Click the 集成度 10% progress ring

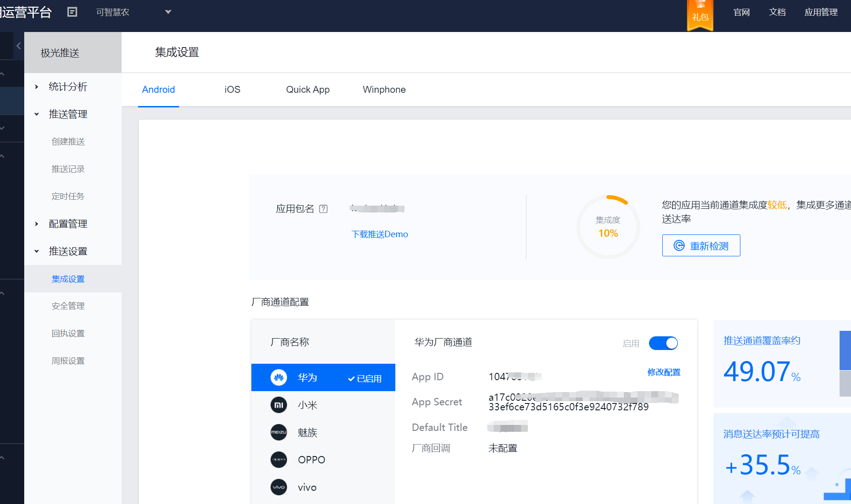point(608,227)
